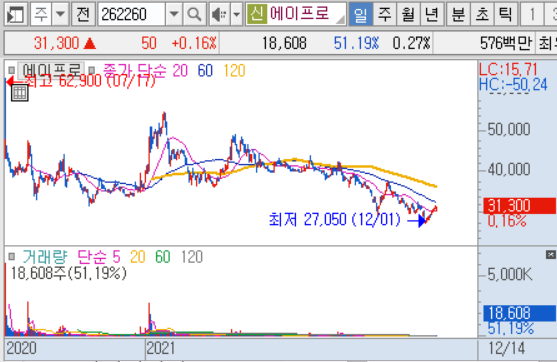Click the red 31,300 price axis tag

[x=519, y=205]
